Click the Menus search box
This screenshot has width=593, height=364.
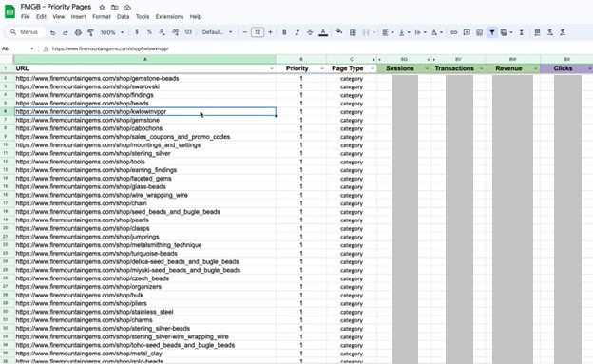tap(26, 32)
